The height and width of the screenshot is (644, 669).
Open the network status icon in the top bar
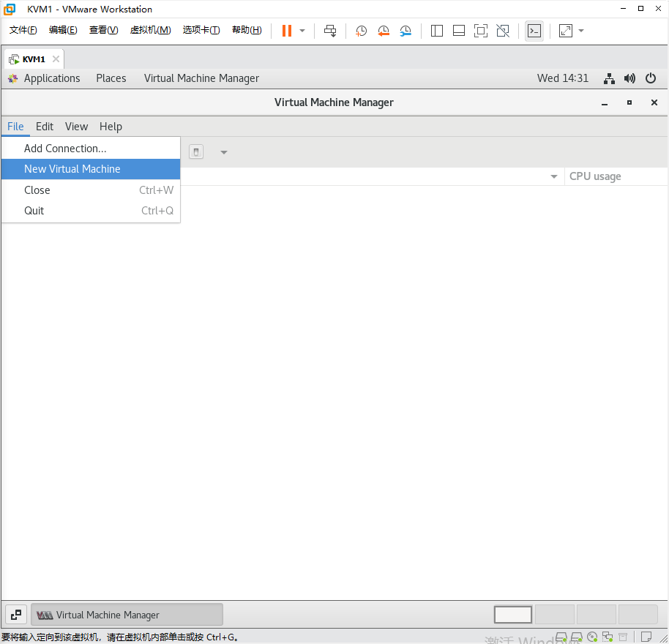click(609, 78)
